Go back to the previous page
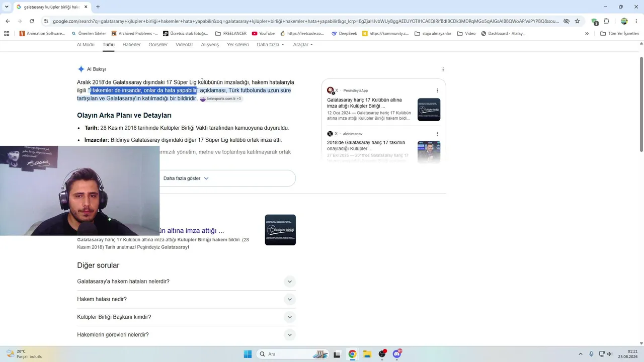This screenshot has height=362, width=644. pyautogui.click(x=8, y=21)
